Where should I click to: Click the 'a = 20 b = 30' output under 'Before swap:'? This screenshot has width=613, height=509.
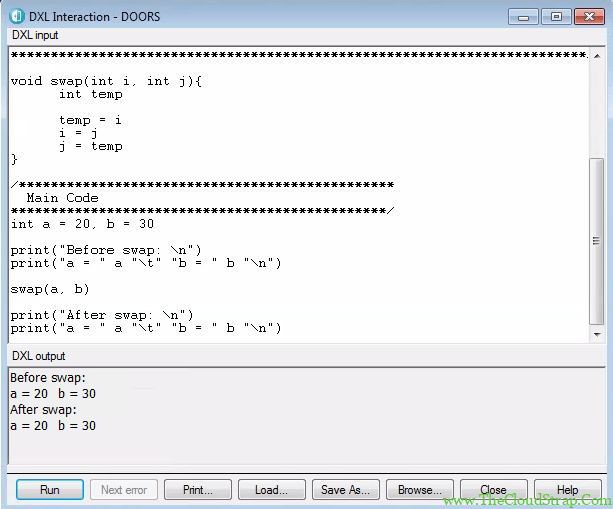53,394
